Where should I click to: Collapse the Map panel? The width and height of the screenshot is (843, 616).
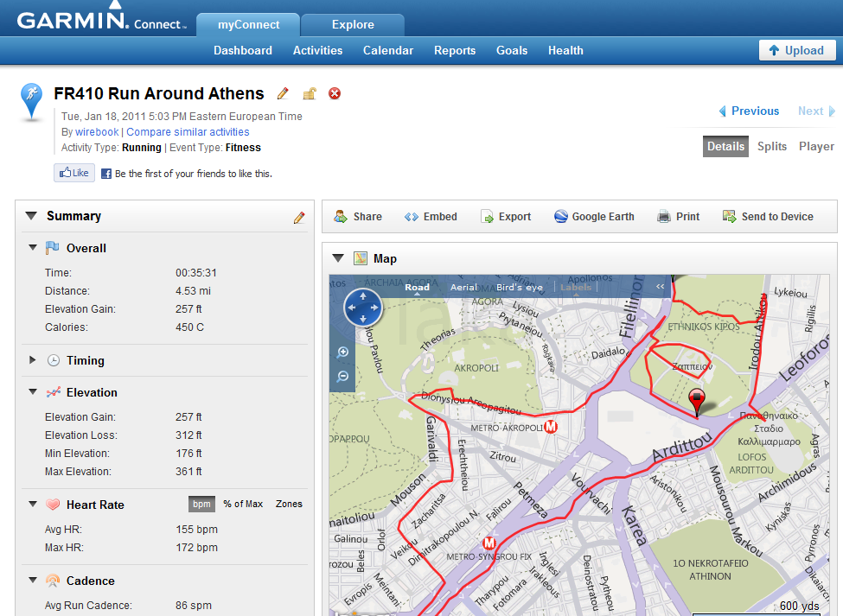point(338,258)
